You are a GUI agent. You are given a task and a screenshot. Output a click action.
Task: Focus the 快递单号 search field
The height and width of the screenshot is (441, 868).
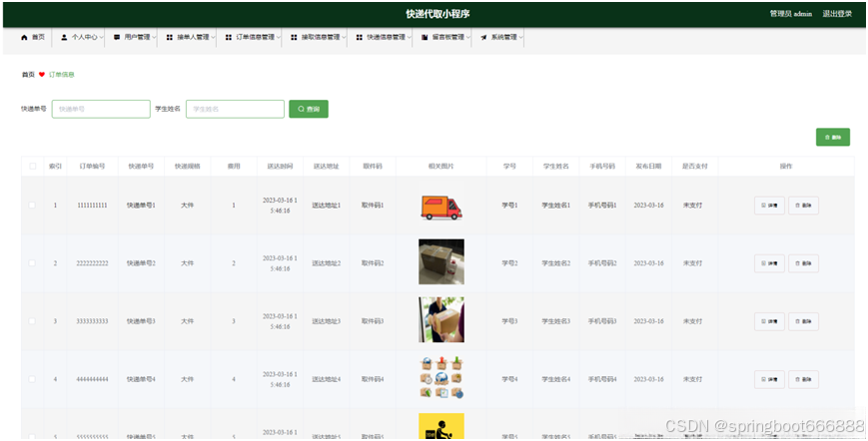pyautogui.click(x=101, y=109)
